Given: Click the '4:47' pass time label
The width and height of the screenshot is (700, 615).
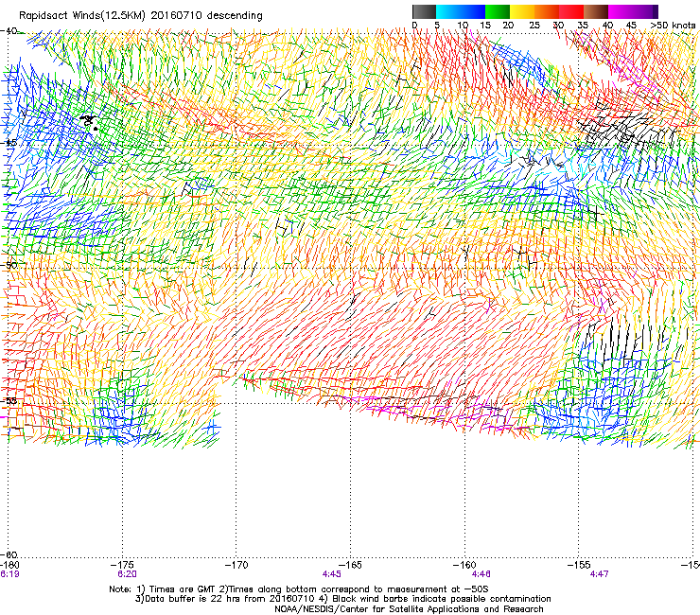Looking at the screenshot, I should (599, 574).
